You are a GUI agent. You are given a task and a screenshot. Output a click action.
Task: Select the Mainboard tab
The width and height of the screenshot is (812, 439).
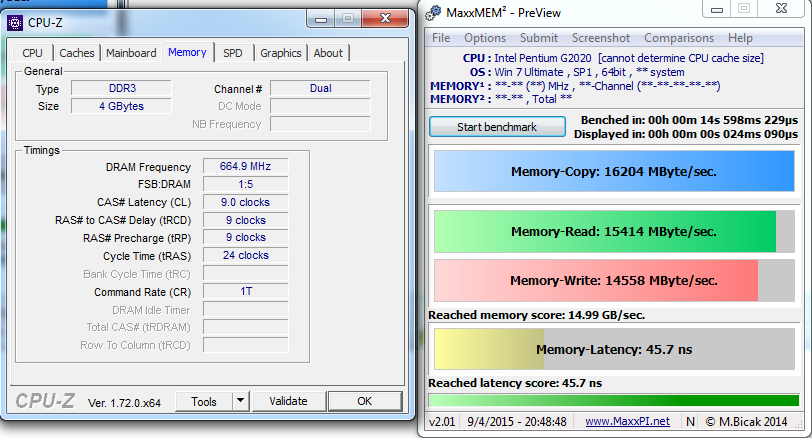click(131, 53)
